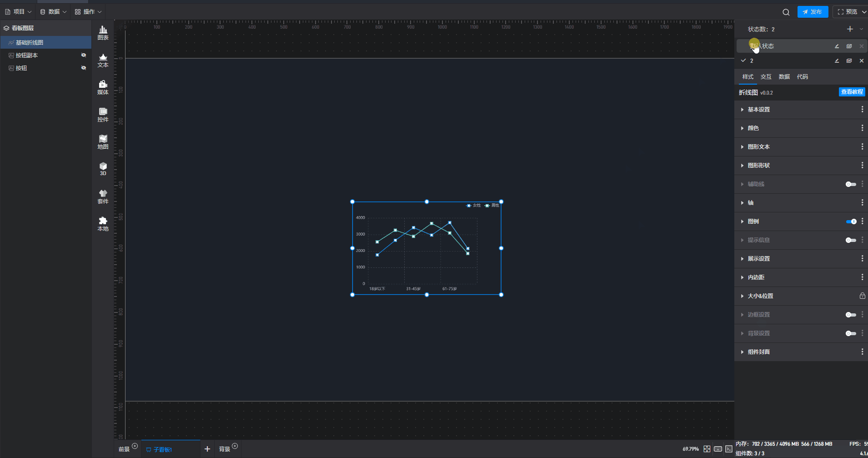Show the hidden 按钮副本 layer
Viewport: 868px width, 458px height.
point(84,55)
